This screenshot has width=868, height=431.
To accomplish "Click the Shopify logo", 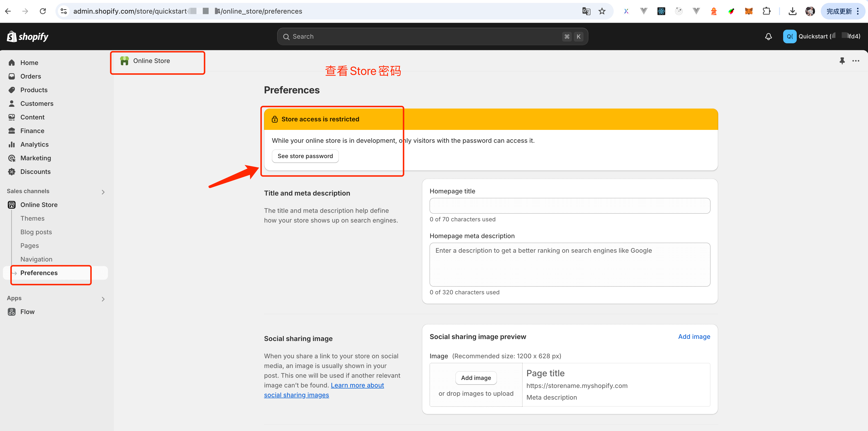I will (x=28, y=36).
